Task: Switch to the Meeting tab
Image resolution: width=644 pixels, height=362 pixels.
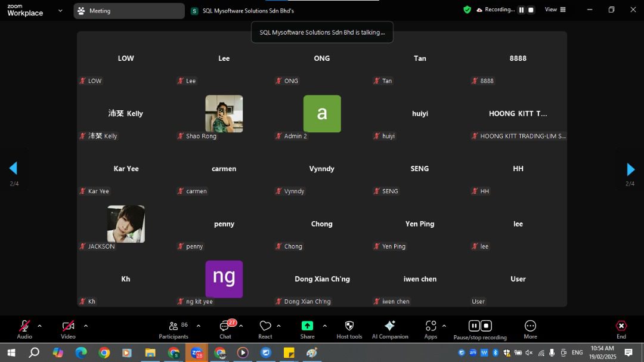Action: (x=129, y=11)
